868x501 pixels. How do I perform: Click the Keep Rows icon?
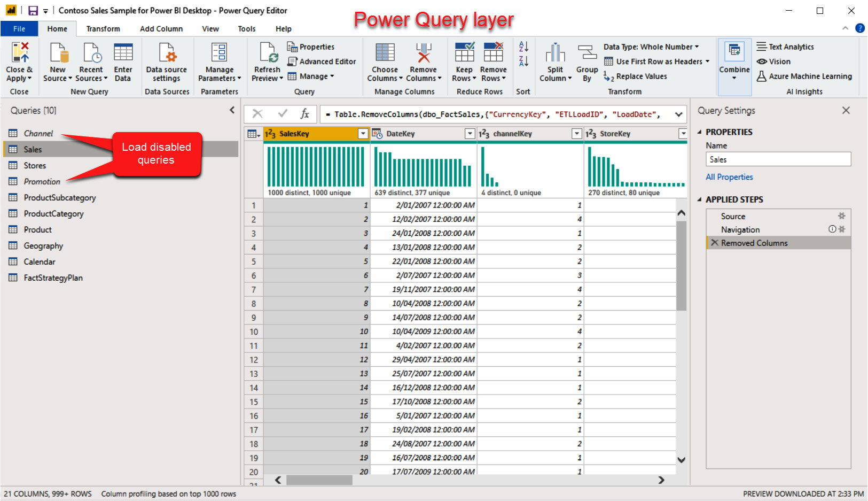(464, 52)
